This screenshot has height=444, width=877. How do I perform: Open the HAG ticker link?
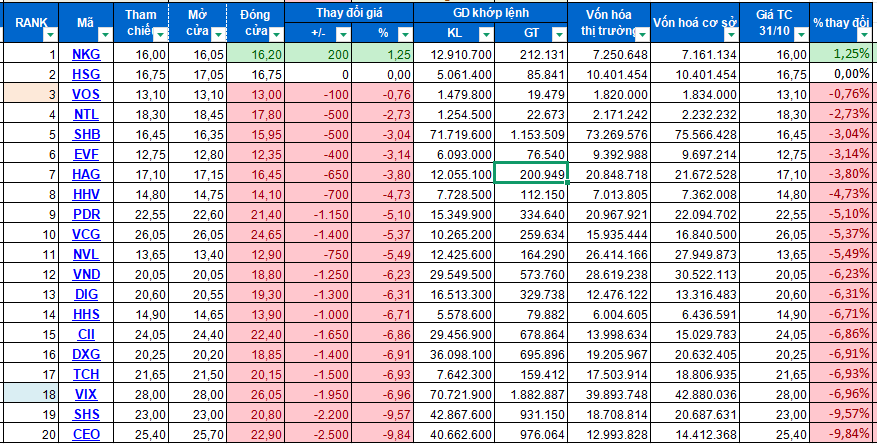(86, 174)
